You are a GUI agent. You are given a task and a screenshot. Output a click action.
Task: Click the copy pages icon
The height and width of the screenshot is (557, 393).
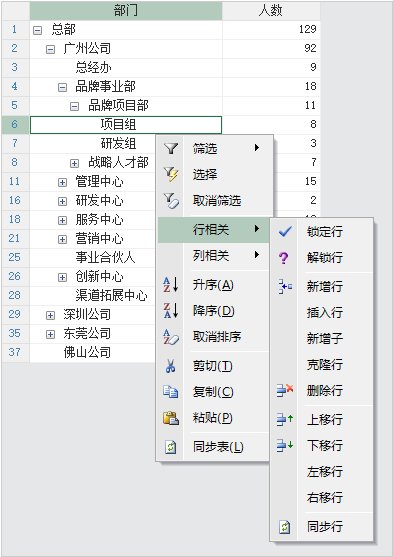click(x=171, y=391)
